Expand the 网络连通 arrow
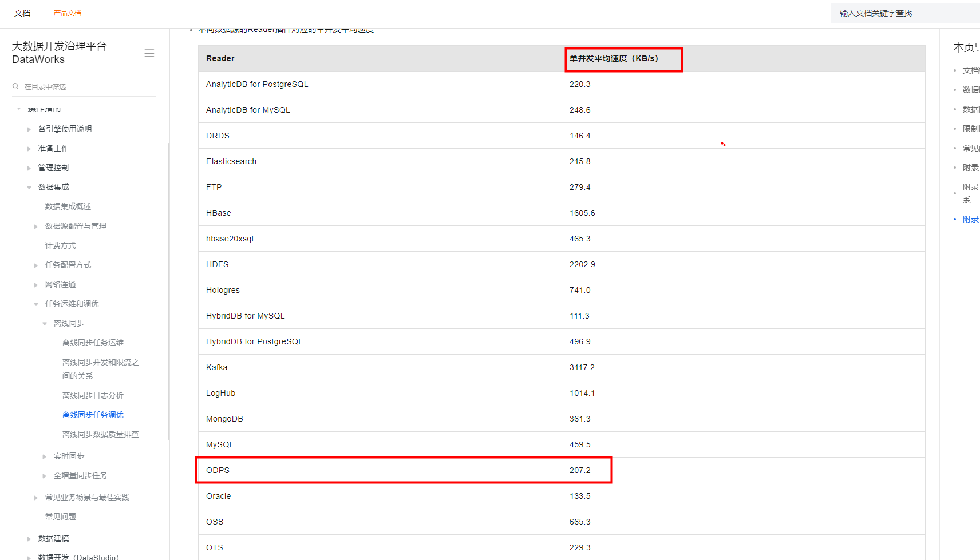The image size is (980, 560). [x=36, y=285]
